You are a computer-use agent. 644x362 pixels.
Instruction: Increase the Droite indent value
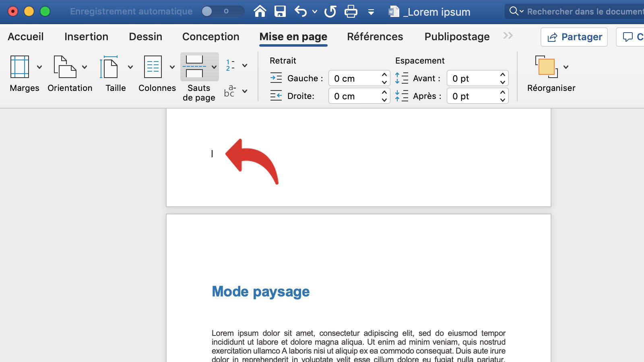tap(384, 93)
